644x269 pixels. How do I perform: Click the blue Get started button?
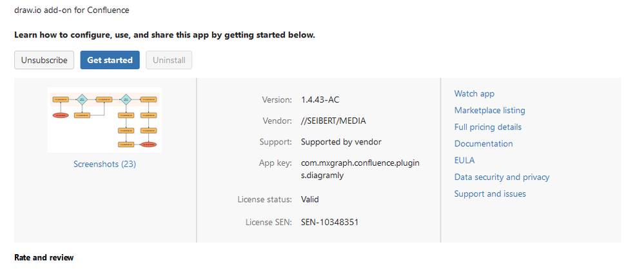click(110, 60)
